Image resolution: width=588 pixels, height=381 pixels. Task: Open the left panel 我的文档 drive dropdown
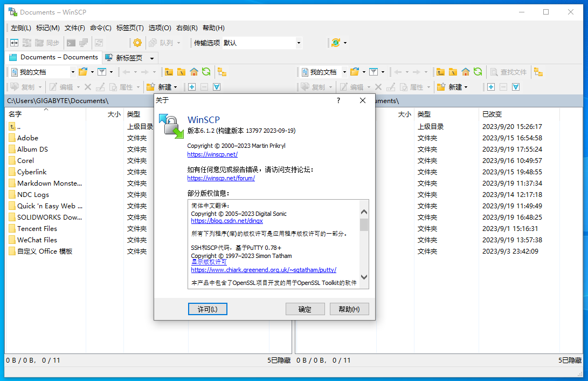coord(73,72)
